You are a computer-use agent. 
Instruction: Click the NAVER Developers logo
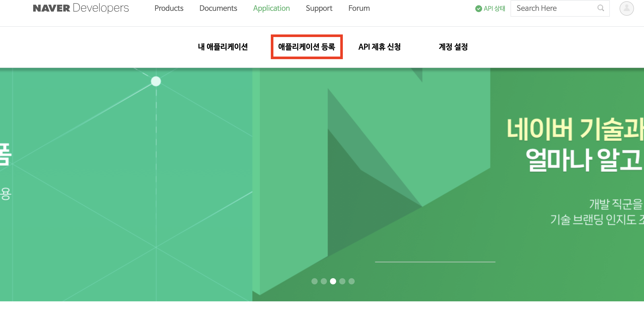coord(81,8)
